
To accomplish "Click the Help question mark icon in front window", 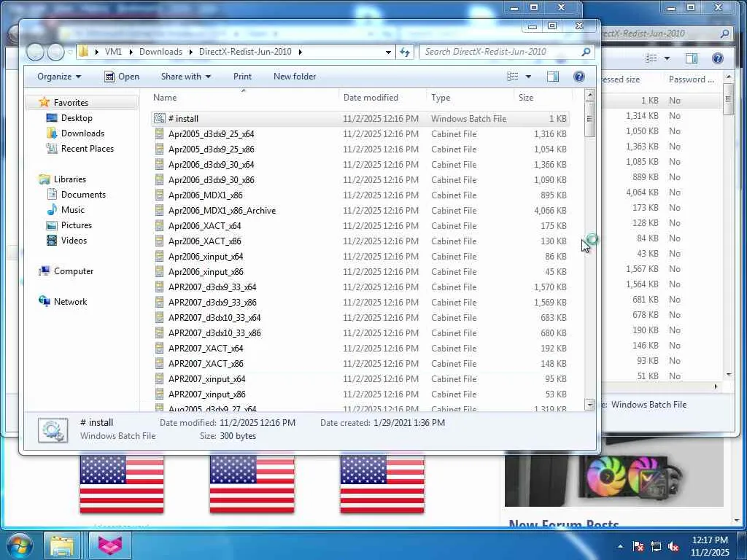I will pos(578,76).
